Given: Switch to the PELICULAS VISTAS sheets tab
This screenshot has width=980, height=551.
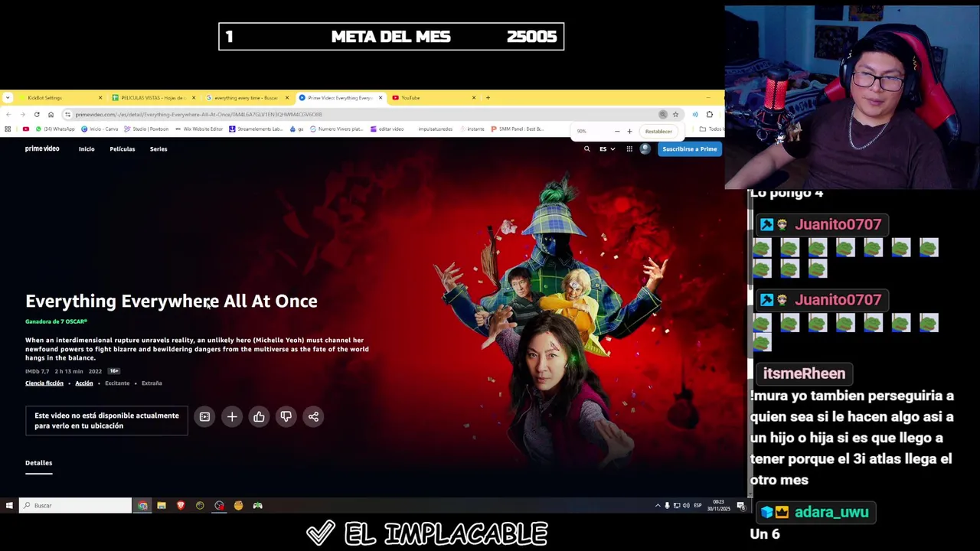Looking at the screenshot, I should (153, 98).
